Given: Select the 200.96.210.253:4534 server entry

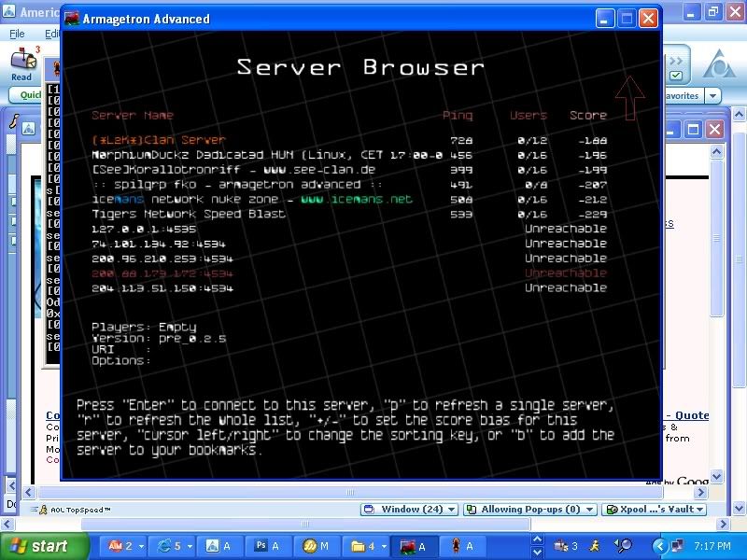Looking at the screenshot, I should [x=349, y=259].
